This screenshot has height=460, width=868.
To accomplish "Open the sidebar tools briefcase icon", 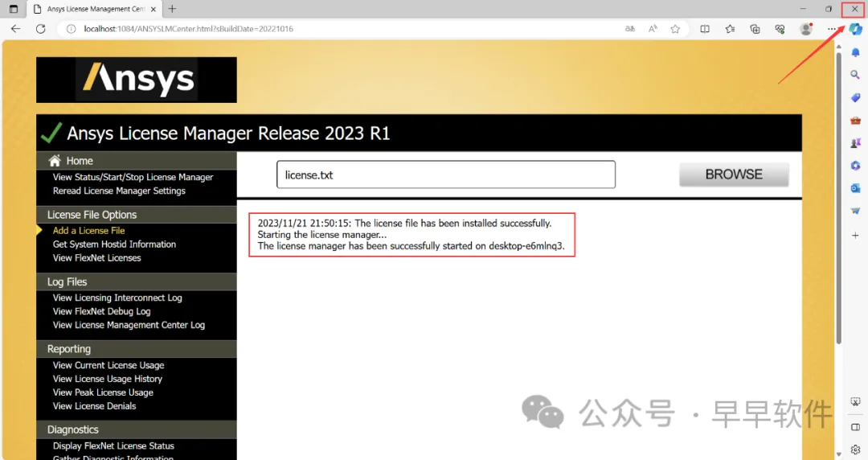I will pos(855,121).
